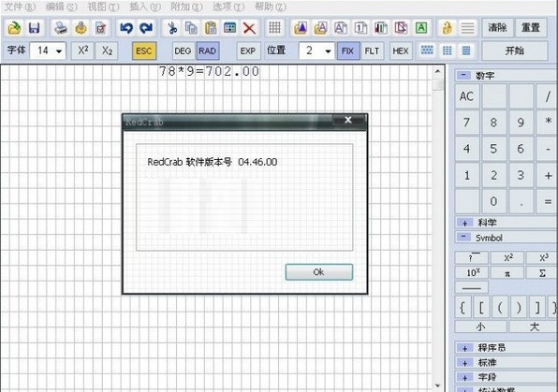
Task: Select the blue lined style icon
Action: [466, 51]
